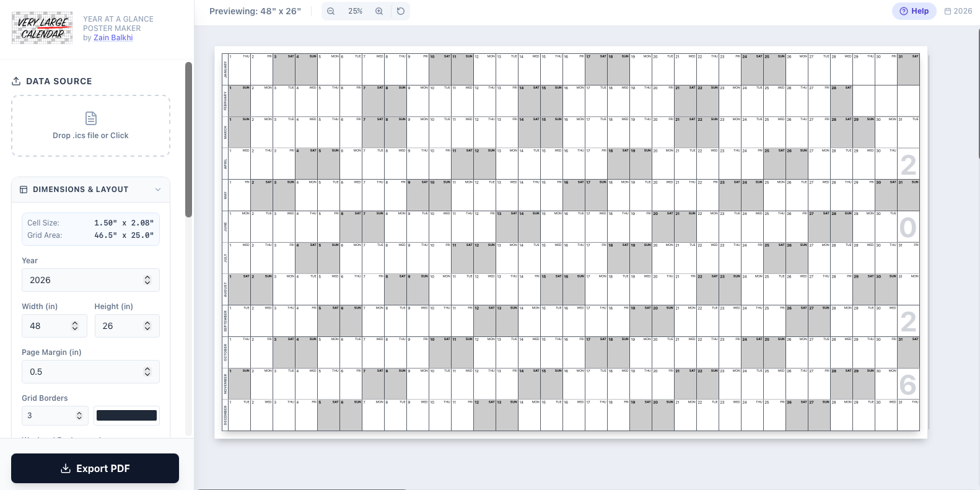Click the Page Margin stepper arrows
Image resolution: width=980 pixels, height=490 pixels.
(x=147, y=372)
